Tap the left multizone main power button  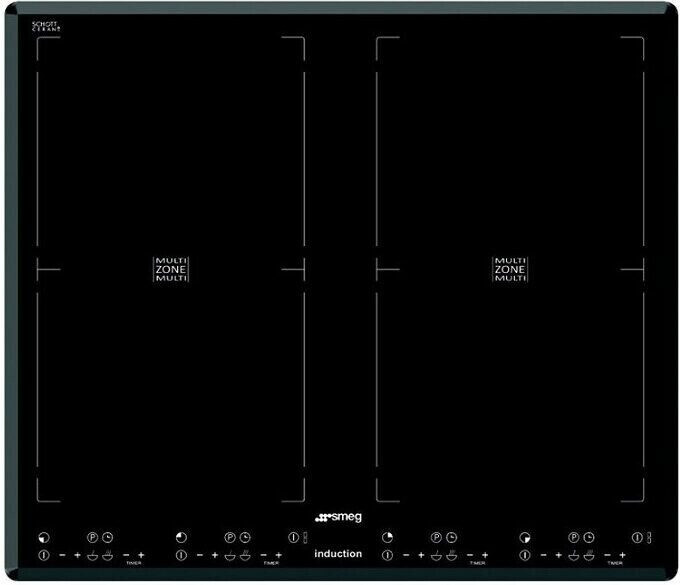click(x=294, y=538)
